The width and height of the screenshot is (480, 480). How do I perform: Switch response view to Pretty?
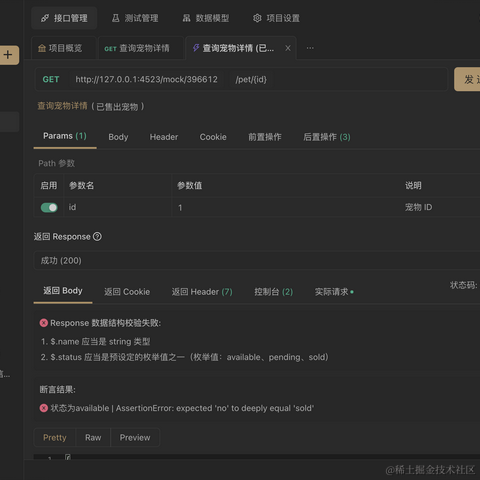(x=55, y=438)
